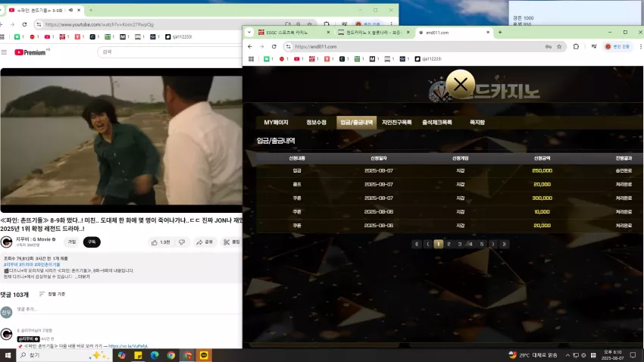644x362 pixels.
Task: Open Microsoft Edge from taskbar
Action: click(x=155, y=355)
